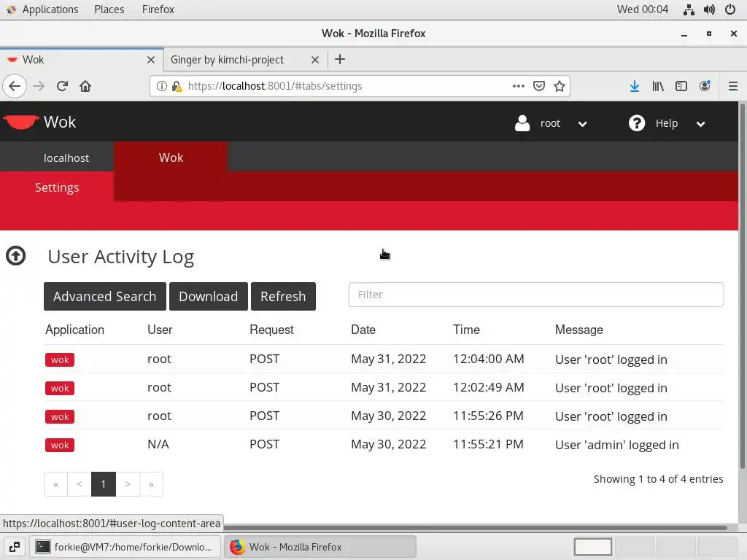The image size is (747, 560).
Task: Open Firefox account icon
Action: click(705, 86)
